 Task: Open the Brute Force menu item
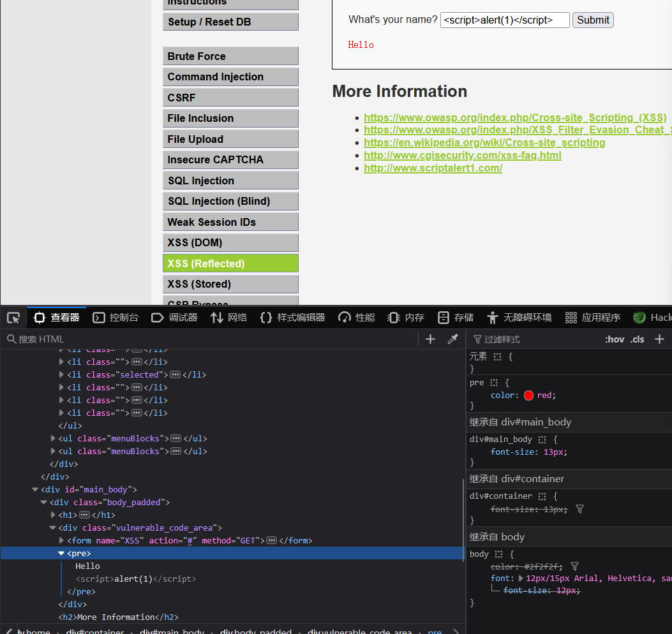(230, 56)
